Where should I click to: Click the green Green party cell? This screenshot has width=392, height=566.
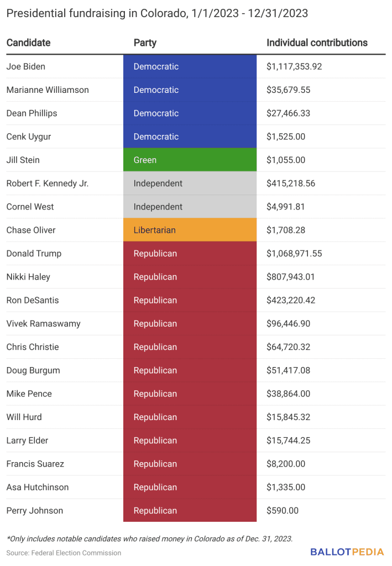pyautogui.click(x=190, y=160)
